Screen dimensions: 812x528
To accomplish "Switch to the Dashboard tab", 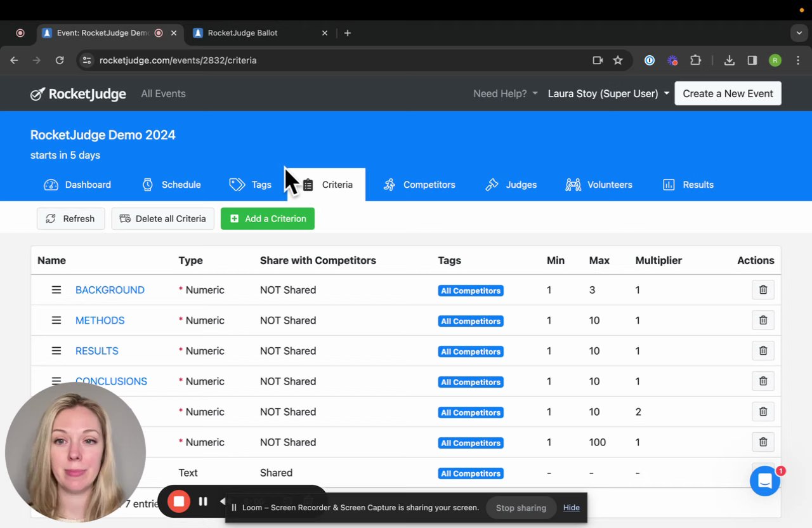I will pyautogui.click(x=77, y=185).
